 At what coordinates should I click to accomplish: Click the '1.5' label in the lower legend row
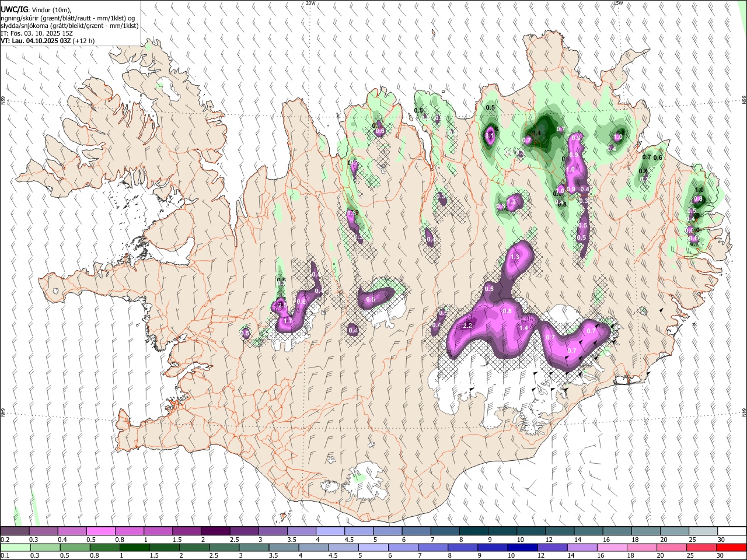coord(154,556)
